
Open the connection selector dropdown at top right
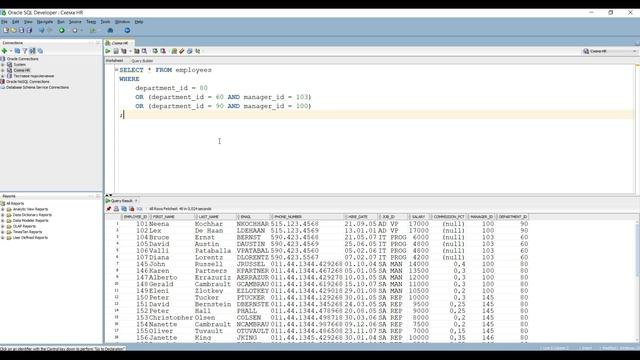[x=610, y=51]
